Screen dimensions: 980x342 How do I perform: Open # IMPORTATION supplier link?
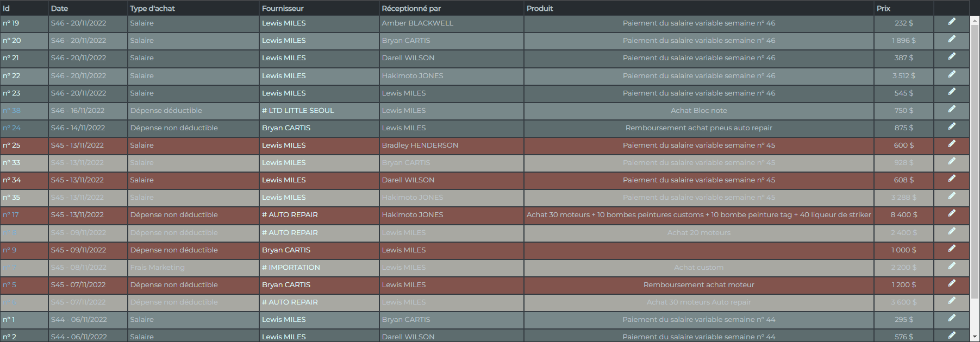pos(291,267)
